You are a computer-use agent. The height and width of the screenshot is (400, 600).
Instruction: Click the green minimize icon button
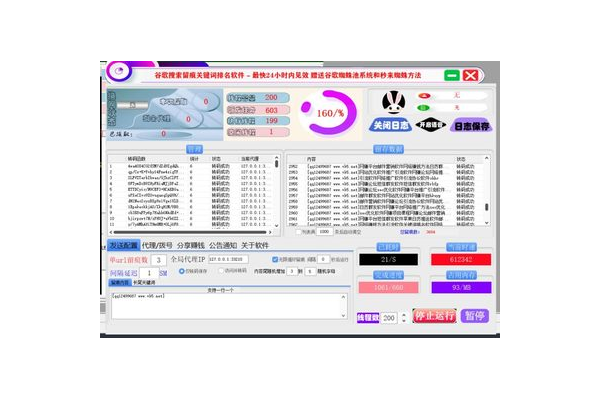(x=450, y=75)
